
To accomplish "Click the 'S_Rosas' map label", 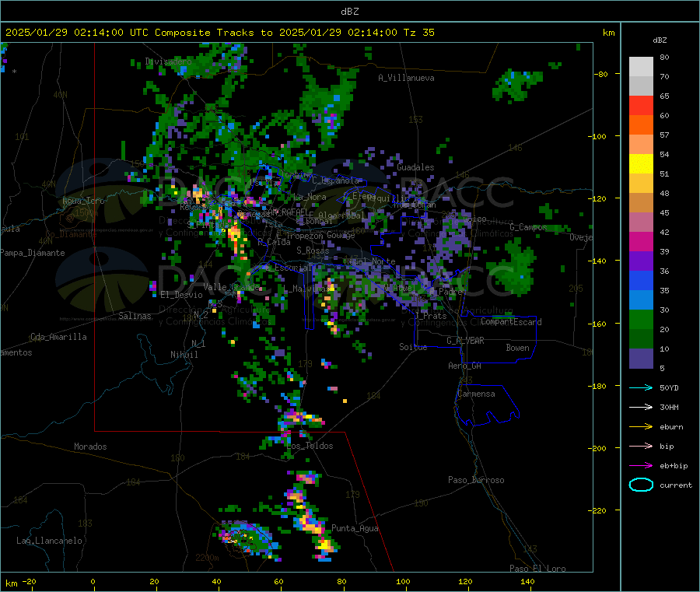I will pos(313,250).
